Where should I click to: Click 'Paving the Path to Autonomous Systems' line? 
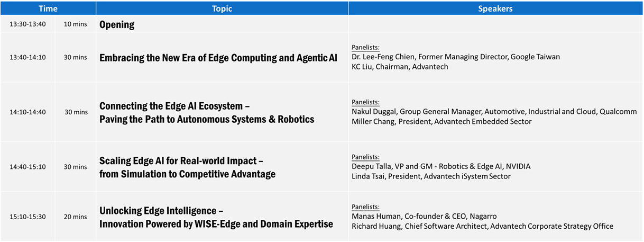pos(207,119)
